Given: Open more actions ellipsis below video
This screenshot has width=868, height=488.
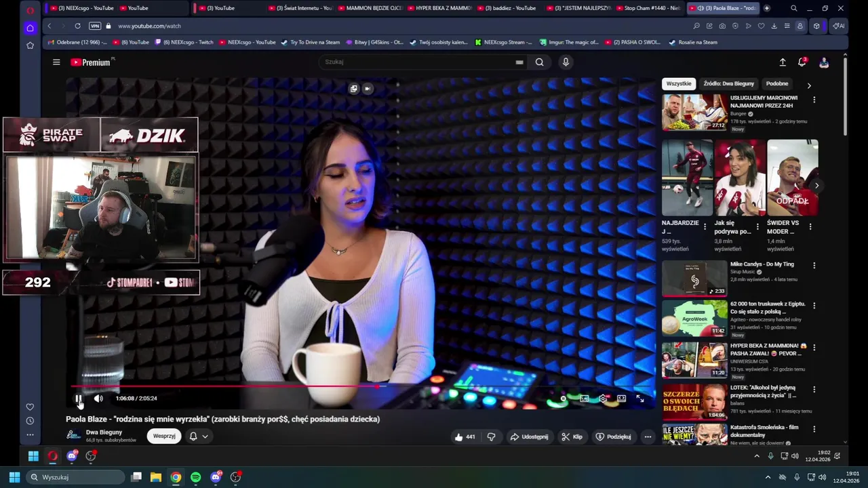Looking at the screenshot, I should point(648,436).
